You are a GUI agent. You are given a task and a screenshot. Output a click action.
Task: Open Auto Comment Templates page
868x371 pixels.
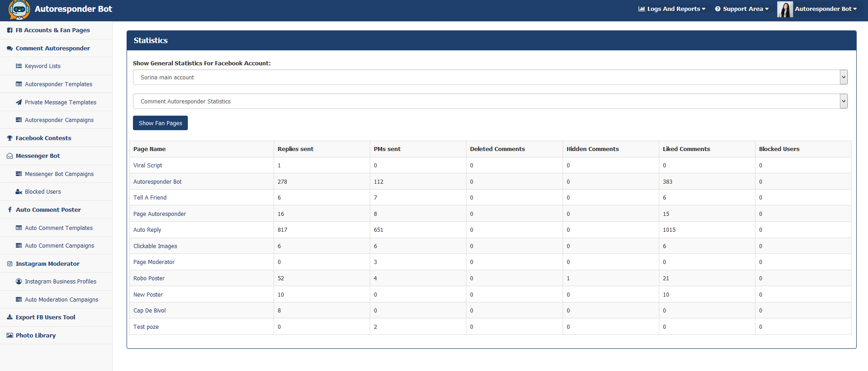59,228
